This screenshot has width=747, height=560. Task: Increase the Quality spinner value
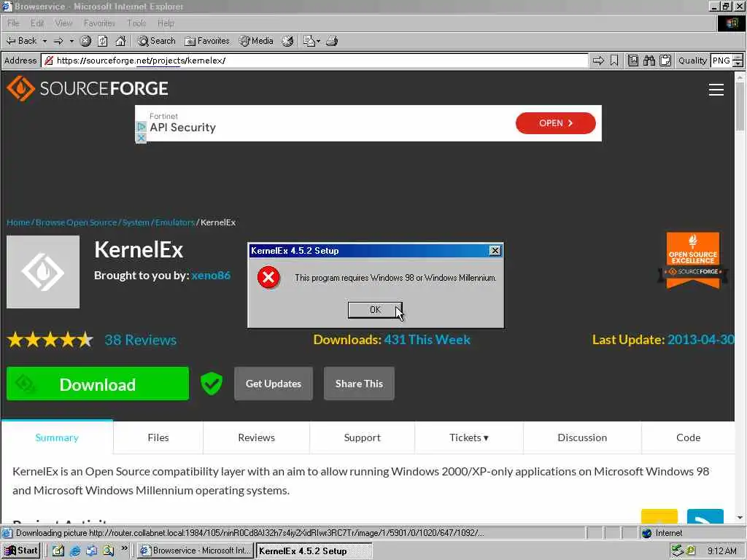click(x=738, y=58)
